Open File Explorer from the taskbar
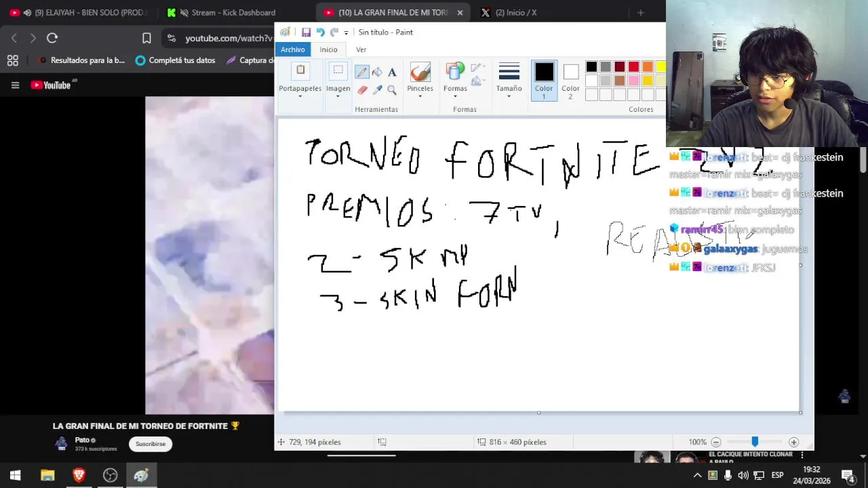 click(x=47, y=475)
